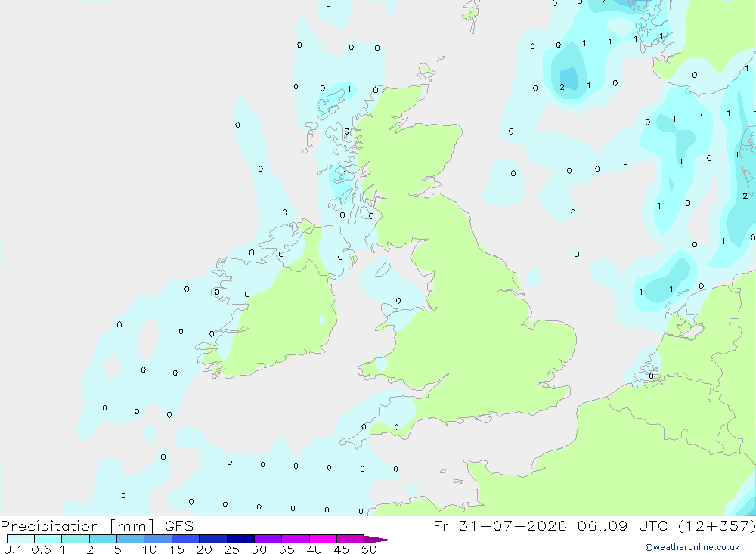Click the legend scale label '25'
Viewport: 756px width, 554px height.
(231, 549)
